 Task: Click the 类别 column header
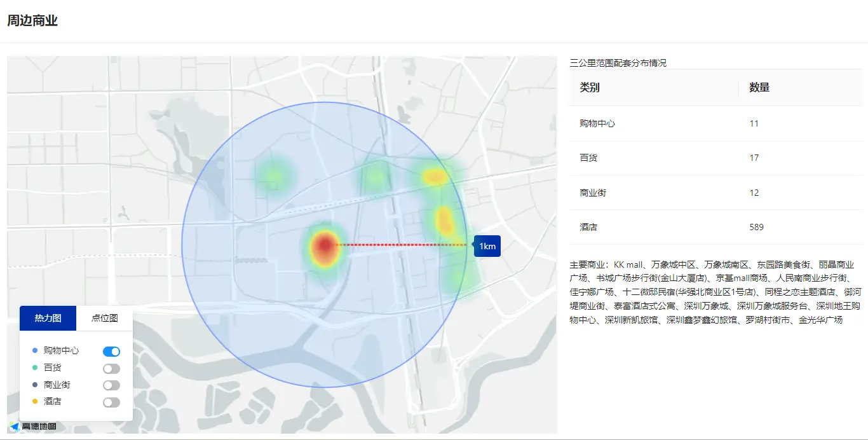[x=590, y=87]
